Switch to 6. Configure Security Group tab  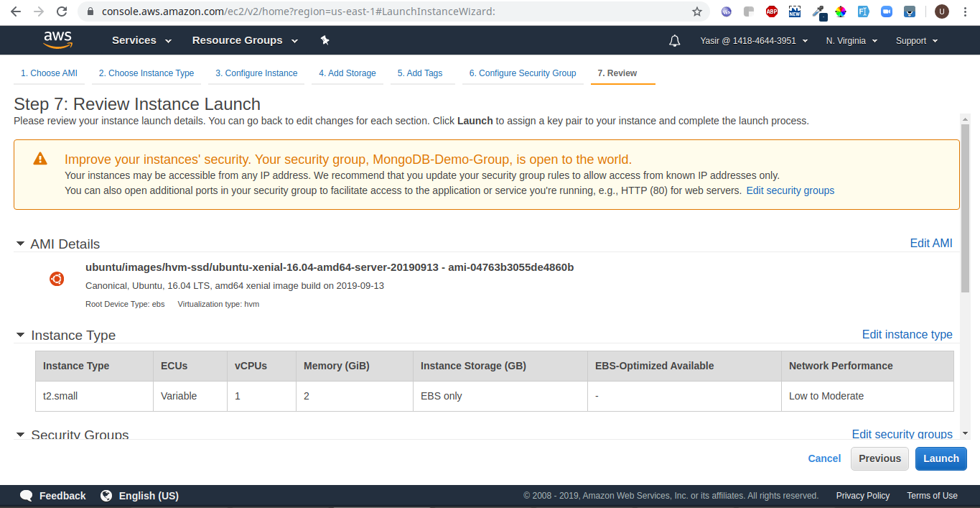click(x=522, y=73)
